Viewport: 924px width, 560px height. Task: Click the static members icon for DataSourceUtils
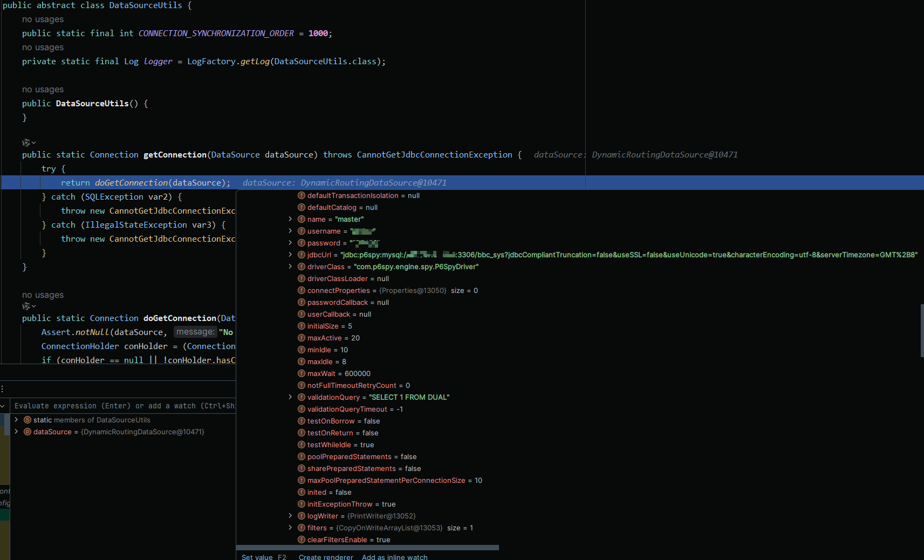[28, 420]
